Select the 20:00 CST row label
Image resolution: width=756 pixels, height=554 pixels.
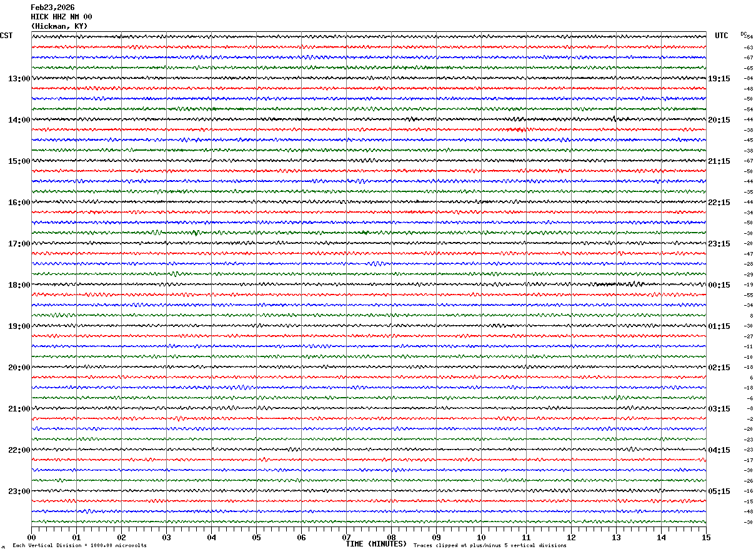(19, 368)
